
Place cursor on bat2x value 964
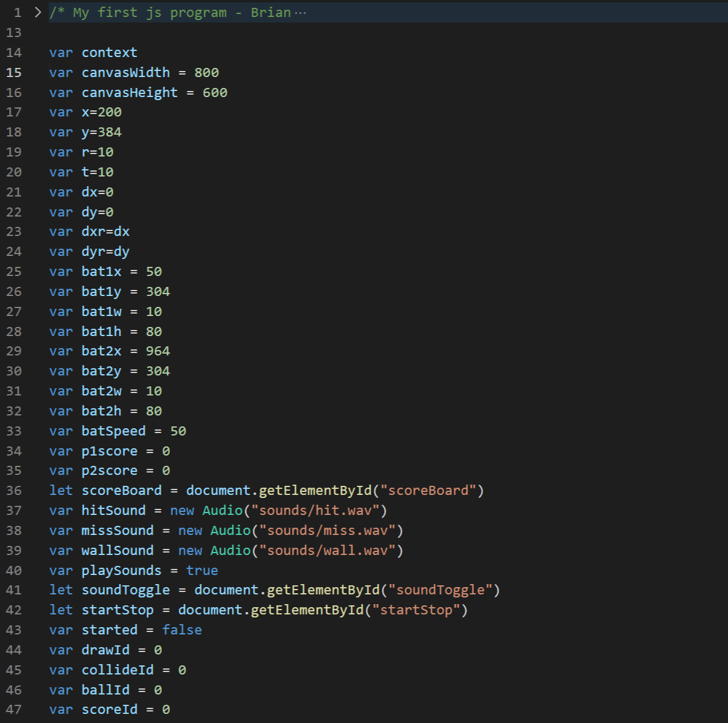(158, 351)
